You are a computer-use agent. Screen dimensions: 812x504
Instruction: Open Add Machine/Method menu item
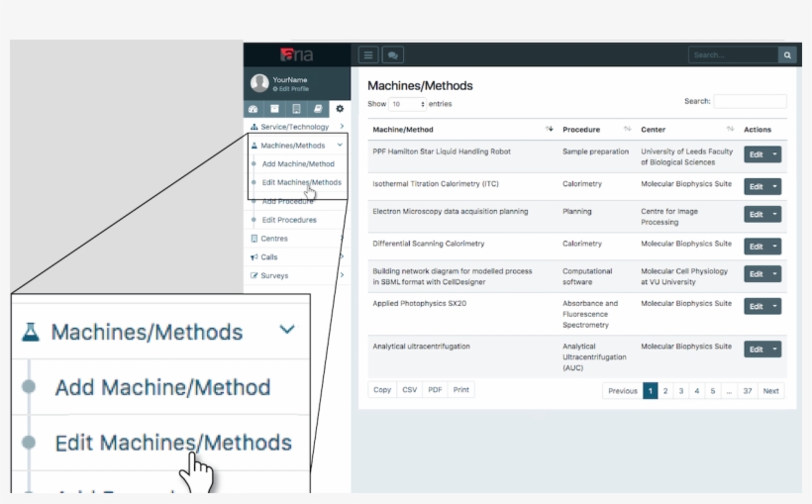(298, 164)
